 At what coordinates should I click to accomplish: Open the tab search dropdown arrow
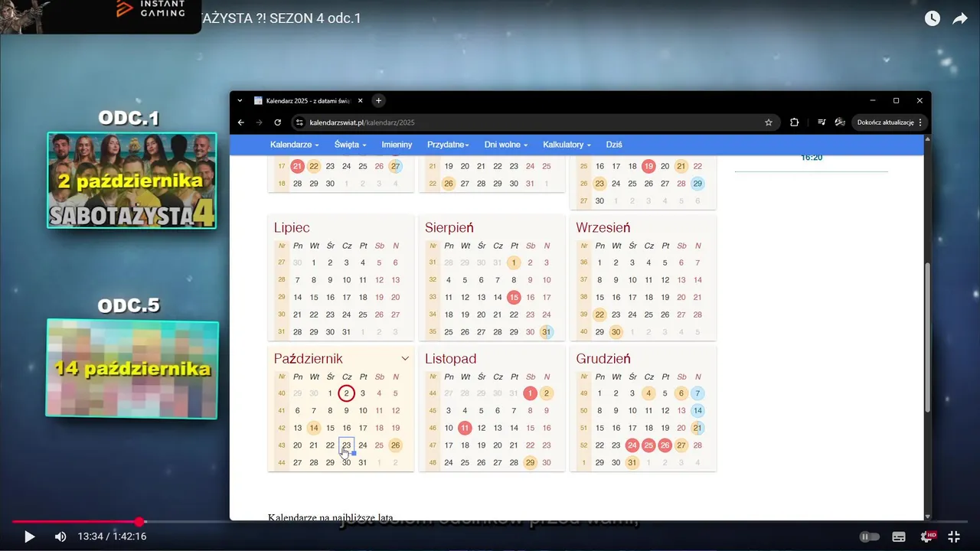pyautogui.click(x=240, y=101)
